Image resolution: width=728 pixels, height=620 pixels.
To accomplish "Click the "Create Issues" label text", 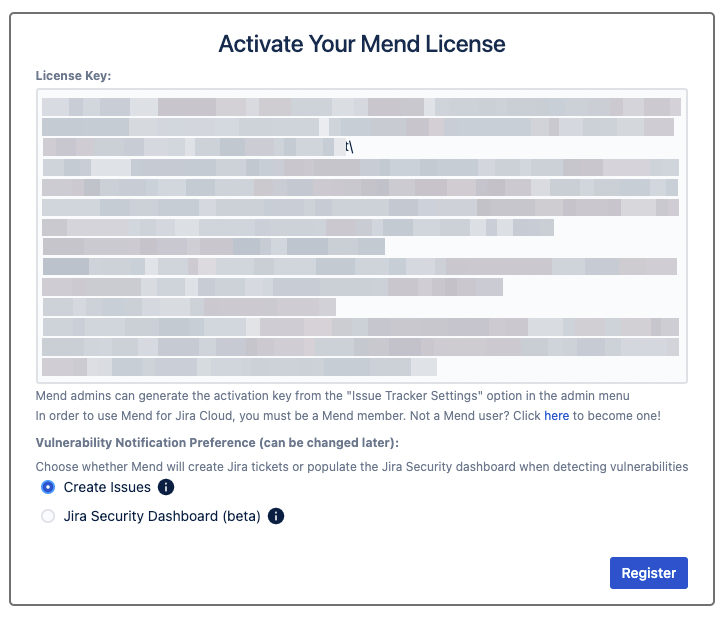I will (107, 488).
